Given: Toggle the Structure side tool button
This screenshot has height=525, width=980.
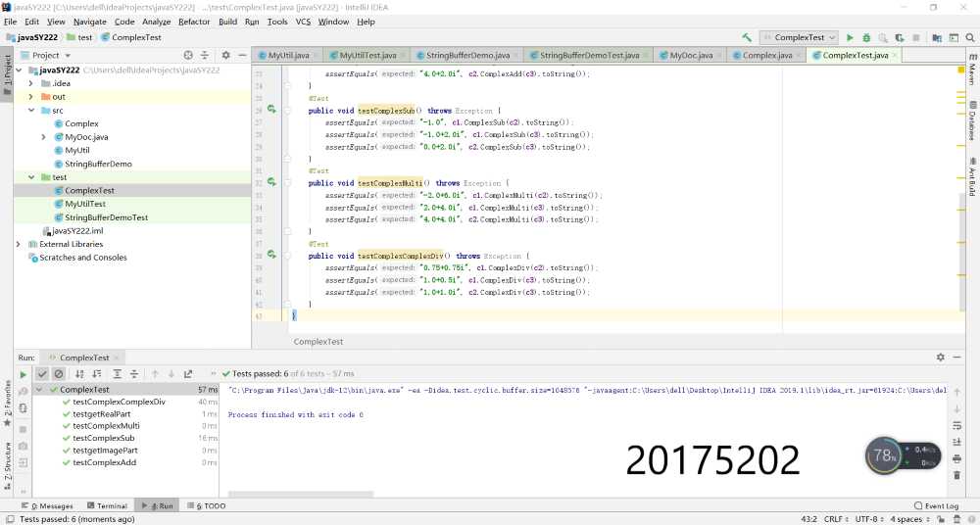Looking at the screenshot, I should coord(7,465).
